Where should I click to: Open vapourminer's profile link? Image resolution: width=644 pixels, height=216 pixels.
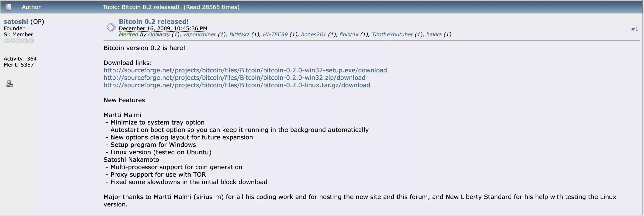[200, 34]
